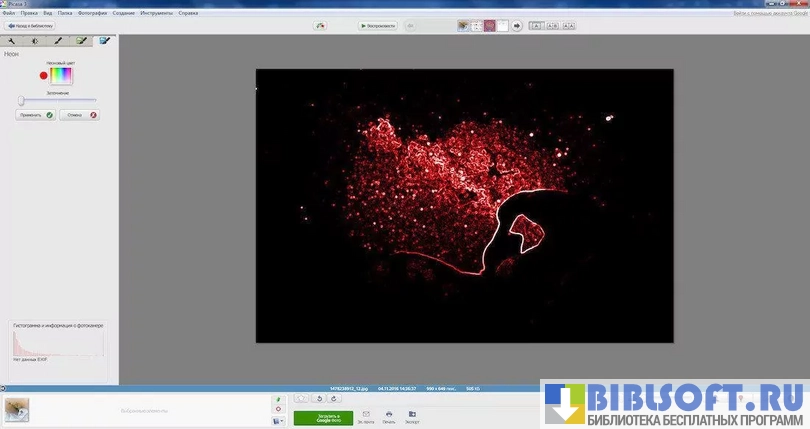Click the Export folder icon
Image resolution: width=810 pixels, height=429 pixels.
pos(412,414)
